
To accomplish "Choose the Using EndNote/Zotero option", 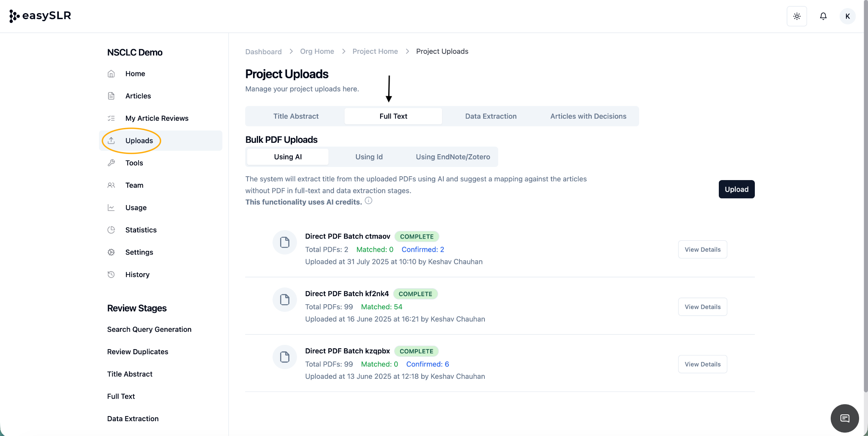I will click(x=453, y=157).
